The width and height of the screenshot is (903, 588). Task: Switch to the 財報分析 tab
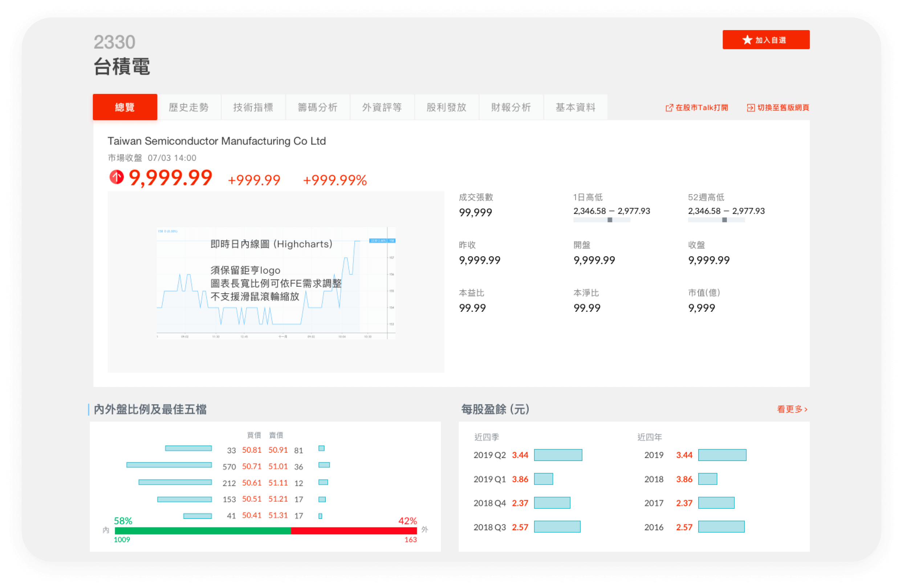[x=511, y=107]
